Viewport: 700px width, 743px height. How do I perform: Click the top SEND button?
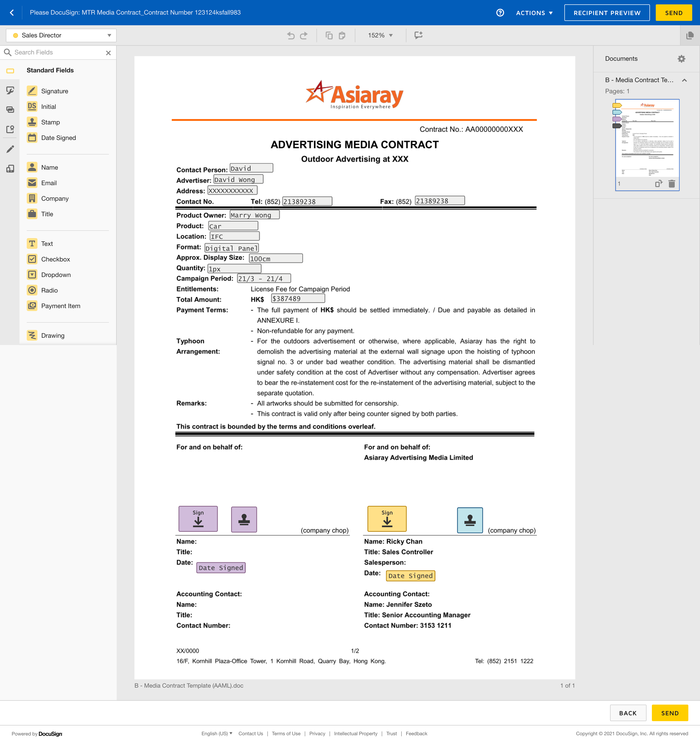(x=674, y=13)
